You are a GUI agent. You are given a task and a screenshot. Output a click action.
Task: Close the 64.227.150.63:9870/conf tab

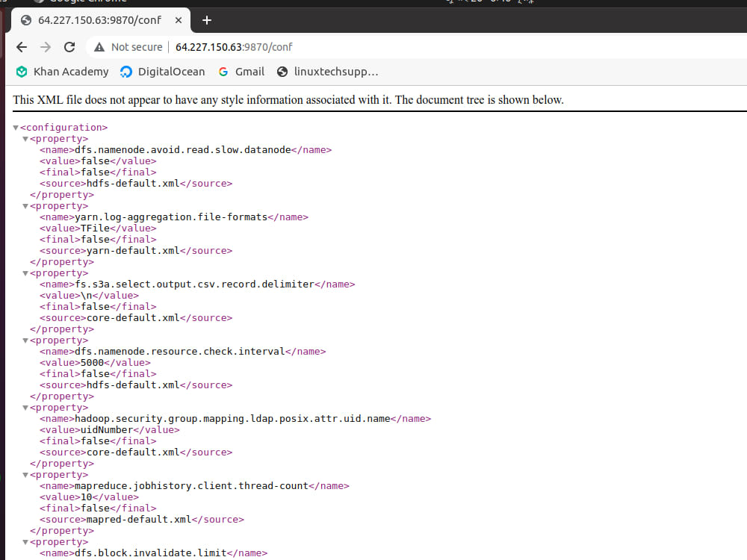[x=179, y=20]
